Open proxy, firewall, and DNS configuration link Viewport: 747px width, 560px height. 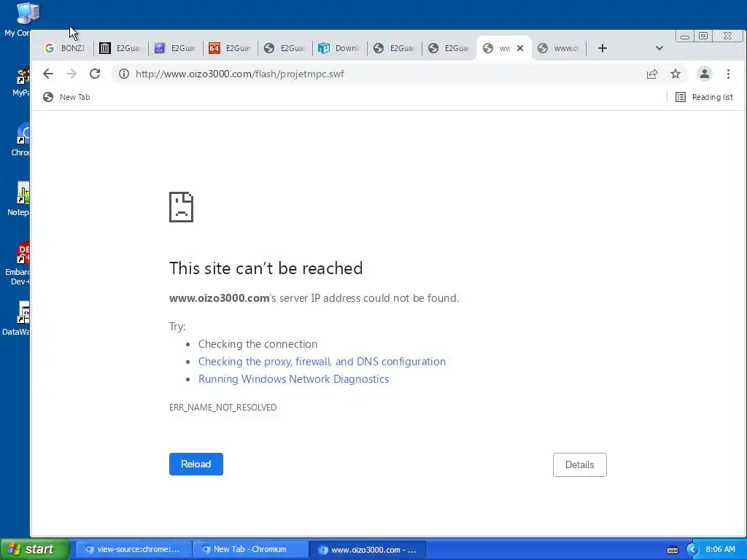[x=322, y=362]
